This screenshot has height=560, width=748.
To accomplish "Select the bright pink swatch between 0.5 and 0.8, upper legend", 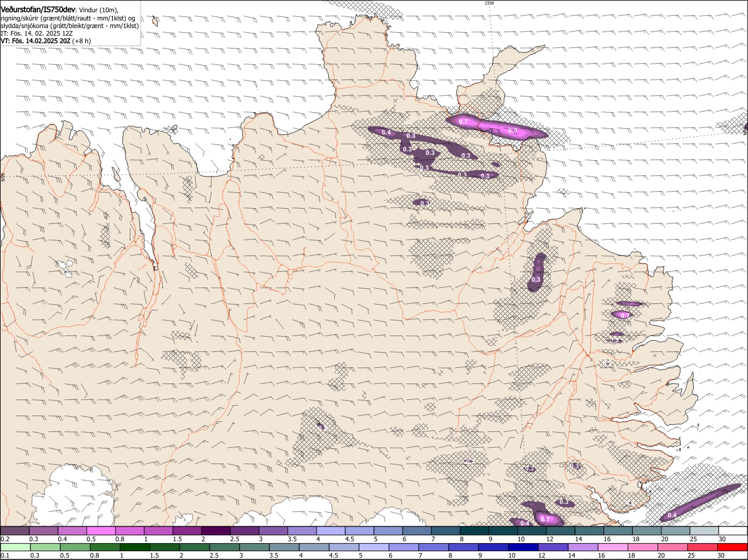I will pos(101,531).
